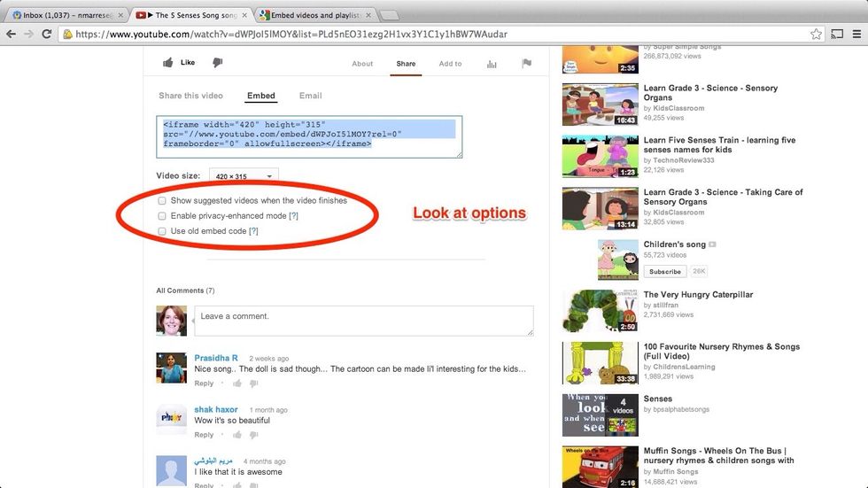Viewport: 868px width, 488px height.
Task: Open Senses playlist thumbnail
Action: (601, 415)
